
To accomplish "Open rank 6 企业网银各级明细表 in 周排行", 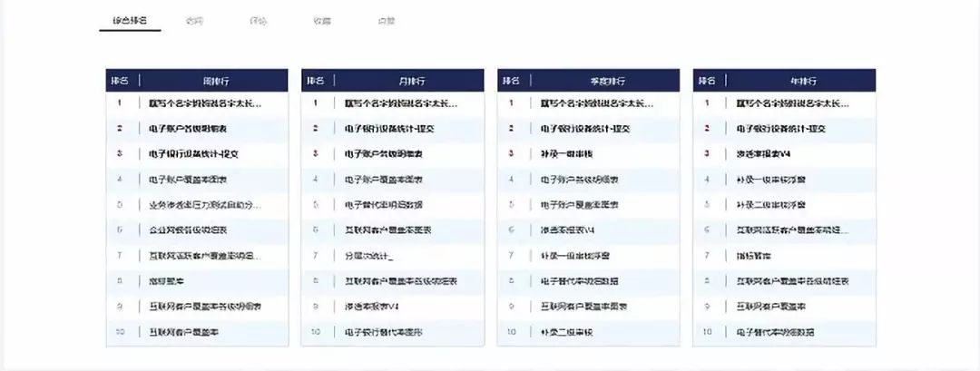I will click(188, 229).
